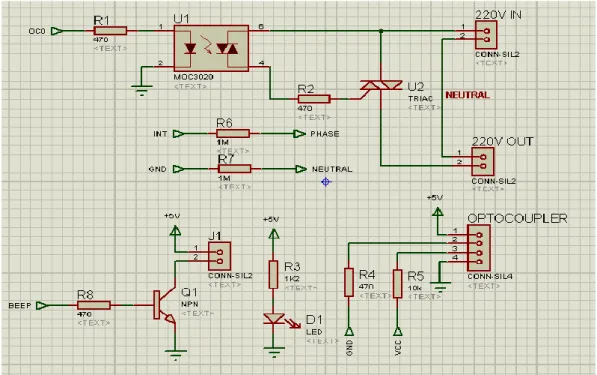This screenshot has height=375, width=597.
Task: Click the MOC3020 part value text
Action: point(193,77)
